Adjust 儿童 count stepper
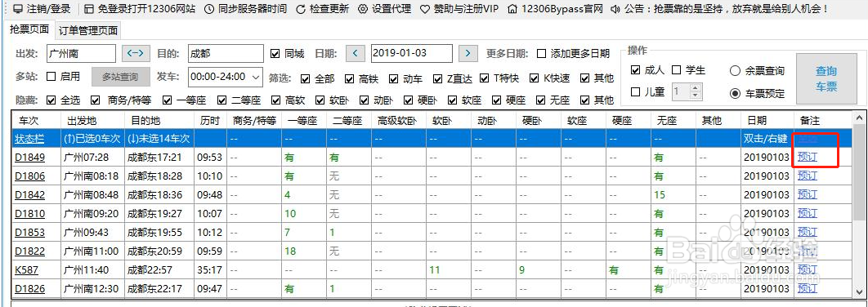Viewport: 868px width, 307px height. [x=696, y=91]
